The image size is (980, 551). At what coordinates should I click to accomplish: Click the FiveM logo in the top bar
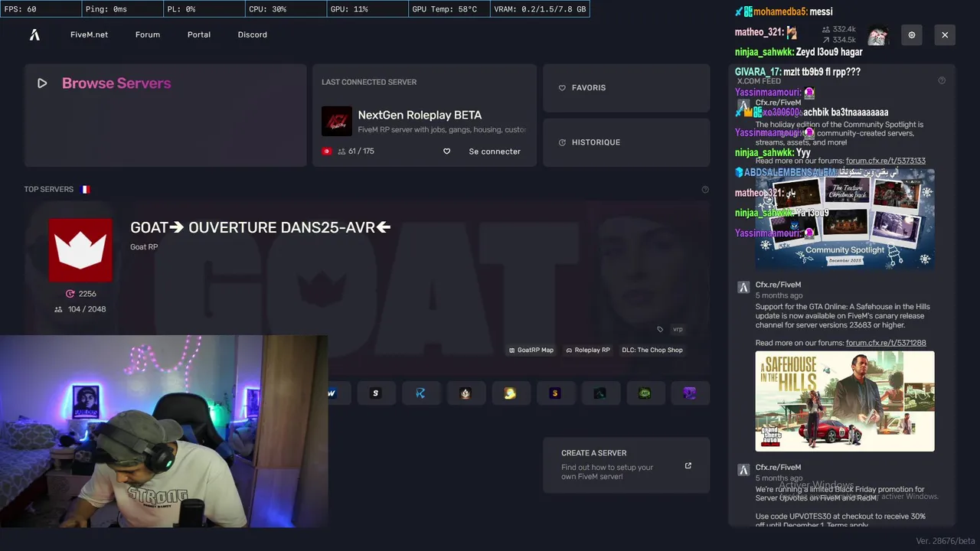coord(34,34)
